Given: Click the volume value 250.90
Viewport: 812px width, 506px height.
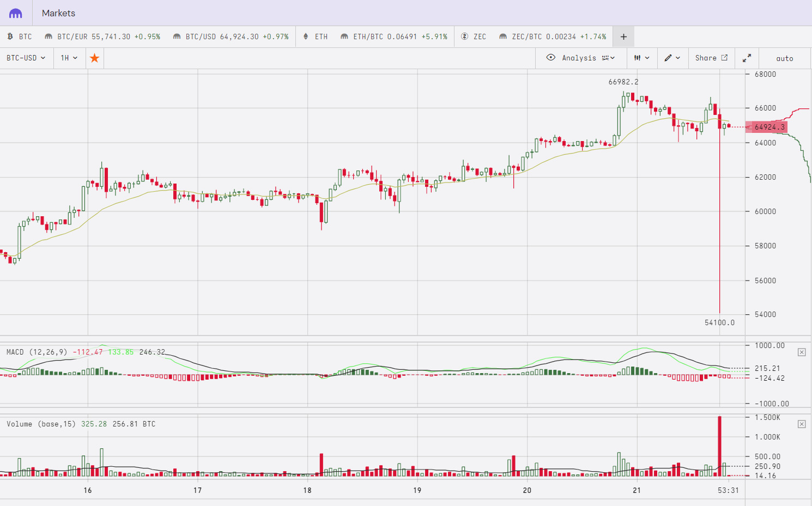Looking at the screenshot, I should pyautogui.click(x=767, y=466).
